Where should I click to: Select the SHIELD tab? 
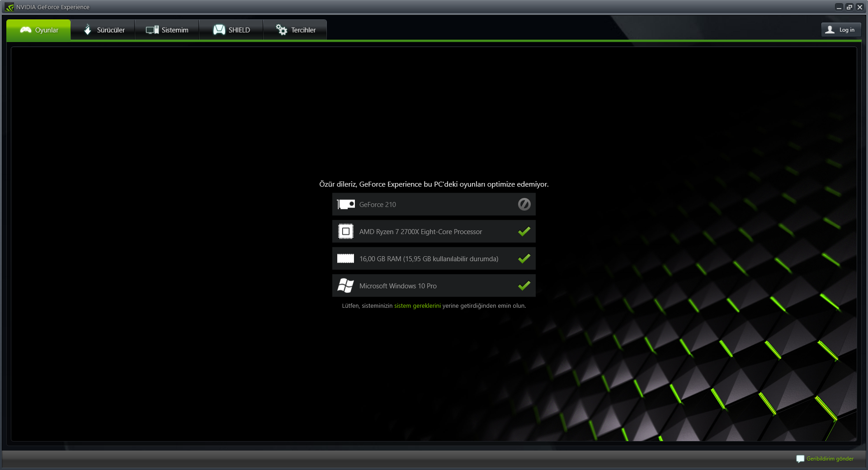[231, 30]
